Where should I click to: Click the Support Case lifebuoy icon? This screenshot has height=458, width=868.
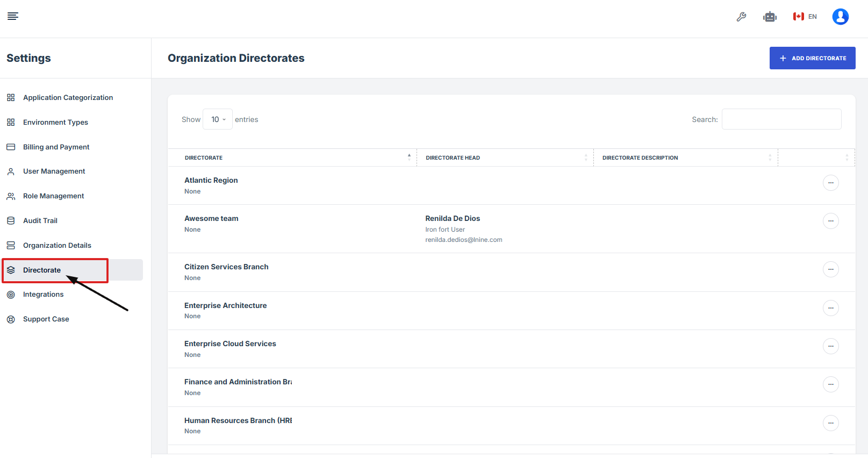pyautogui.click(x=11, y=319)
